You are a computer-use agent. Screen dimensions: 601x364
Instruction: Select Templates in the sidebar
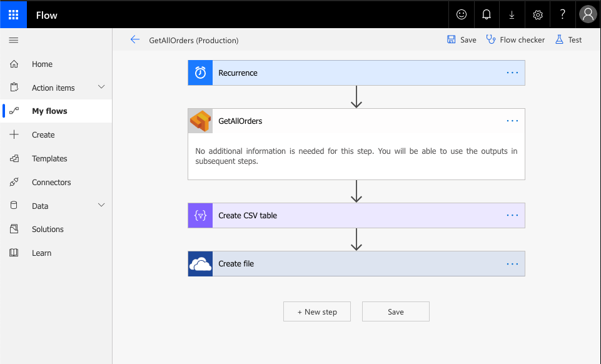point(49,159)
